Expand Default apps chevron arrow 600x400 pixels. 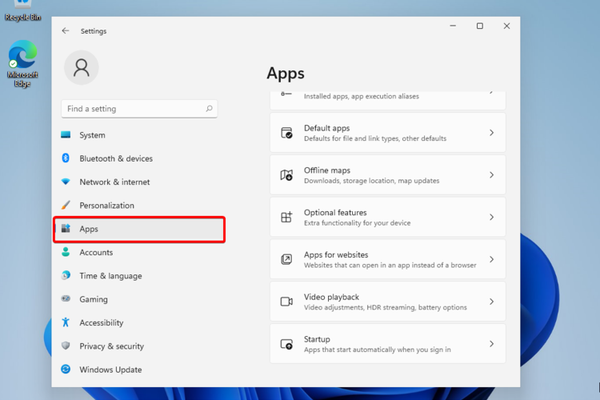pos(491,133)
